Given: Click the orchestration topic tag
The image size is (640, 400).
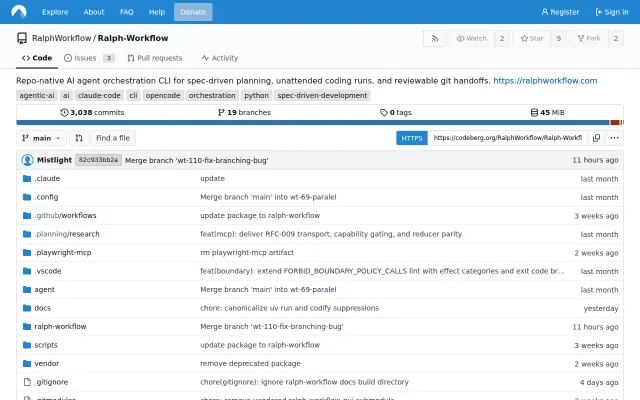Looking at the screenshot, I should coord(212,96).
